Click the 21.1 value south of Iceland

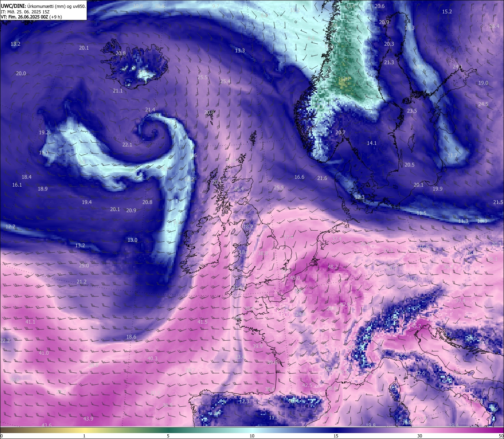tap(118, 91)
